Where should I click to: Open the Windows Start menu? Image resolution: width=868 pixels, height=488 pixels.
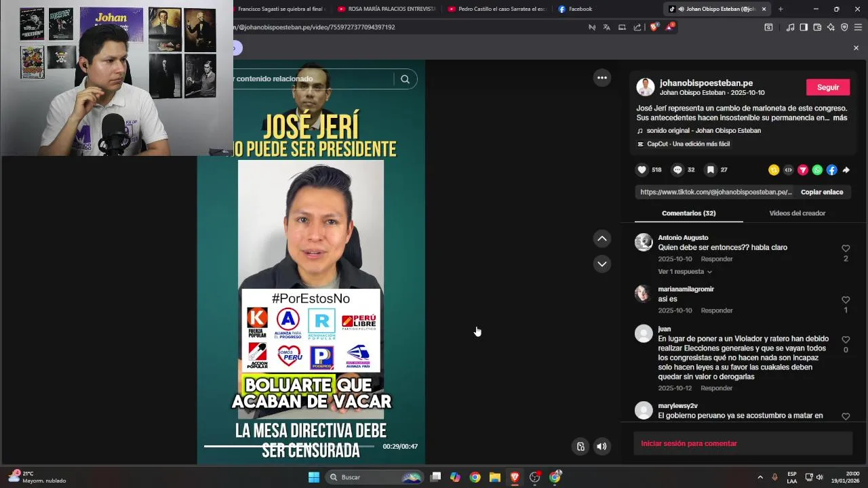point(314,477)
